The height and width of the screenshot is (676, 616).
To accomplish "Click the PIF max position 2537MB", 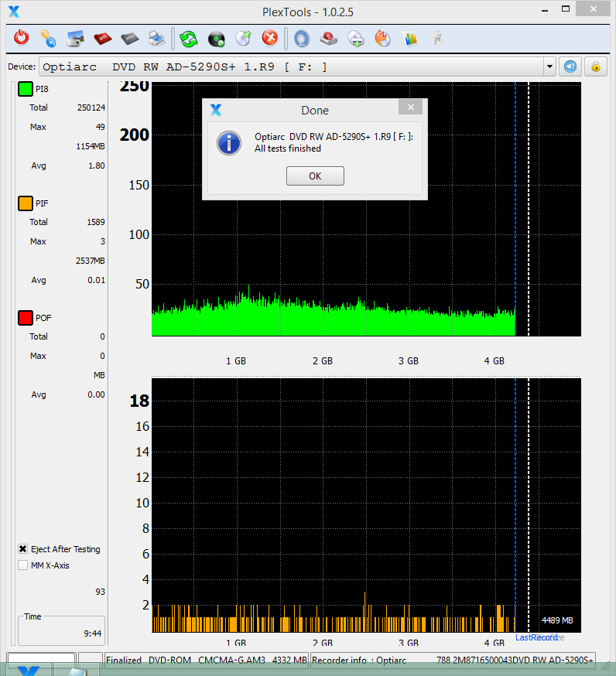I will click(91, 261).
